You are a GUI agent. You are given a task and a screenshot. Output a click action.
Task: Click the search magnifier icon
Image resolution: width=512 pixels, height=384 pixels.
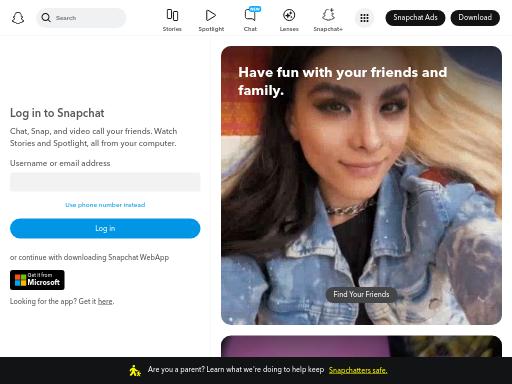pos(46,17)
